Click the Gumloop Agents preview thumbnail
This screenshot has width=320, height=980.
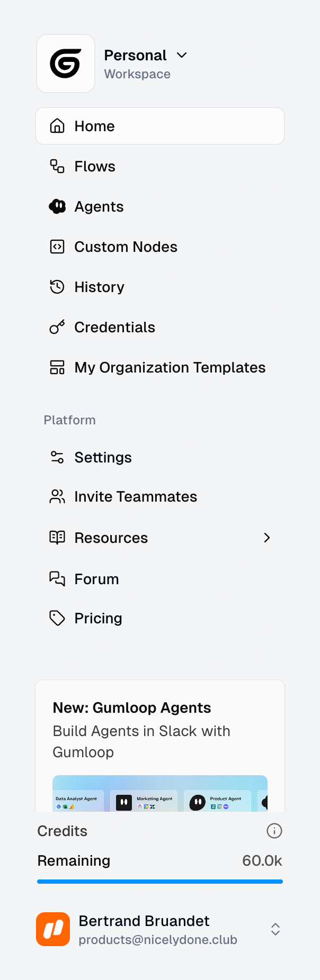(159, 794)
